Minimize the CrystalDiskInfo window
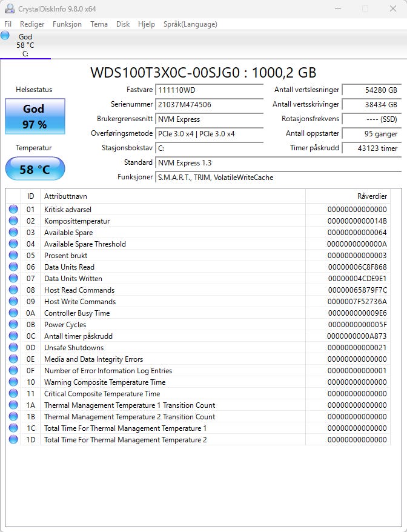 [338, 8]
